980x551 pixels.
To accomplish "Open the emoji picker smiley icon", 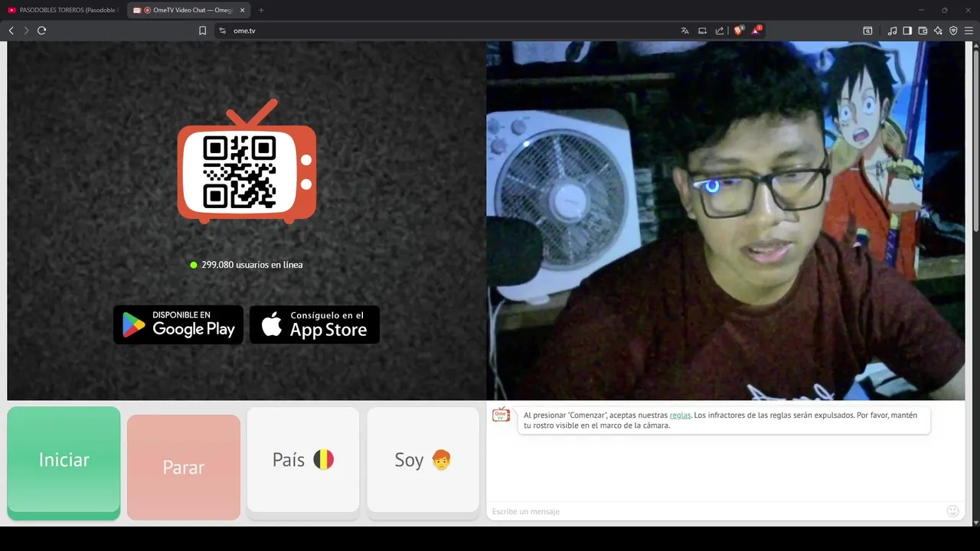I will coord(953,511).
